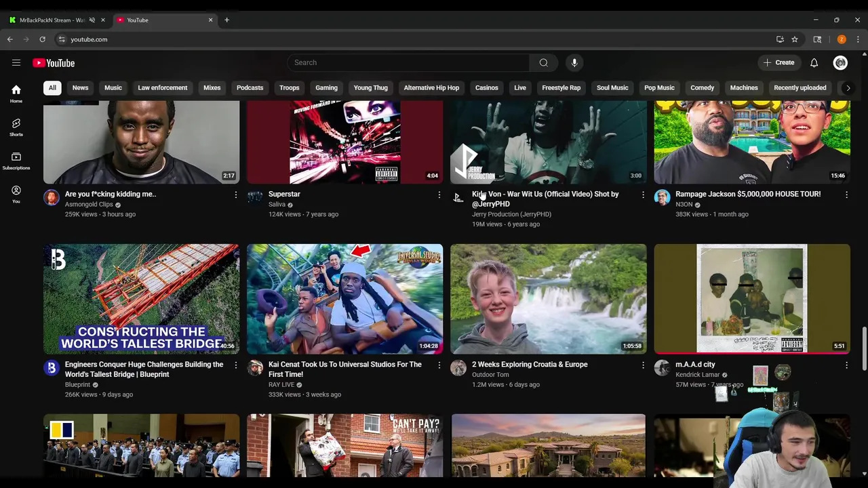Viewport: 868px width, 488px height.
Task: Open Asmongold Clips channel avatar
Action: tap(52, 197)
